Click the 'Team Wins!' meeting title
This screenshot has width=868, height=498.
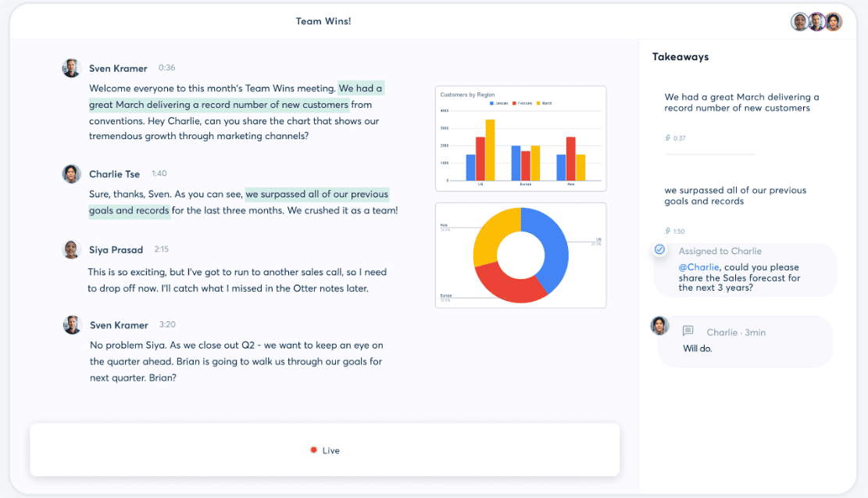[323, 21]
